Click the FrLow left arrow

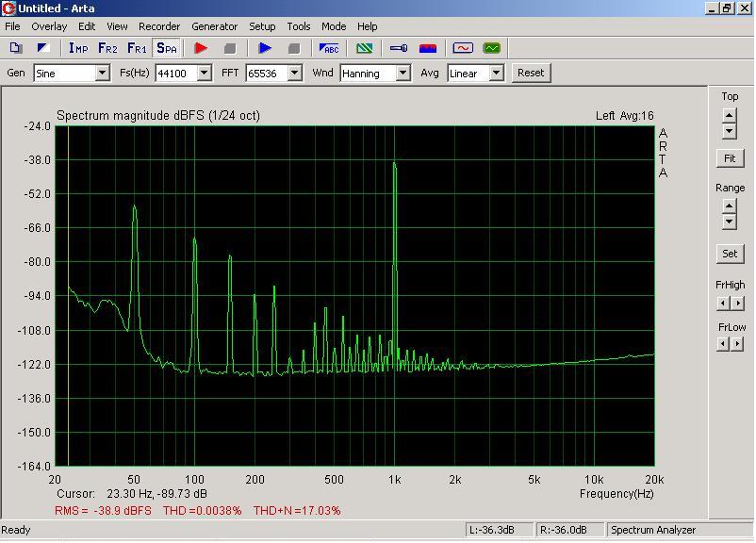point(722,344)
